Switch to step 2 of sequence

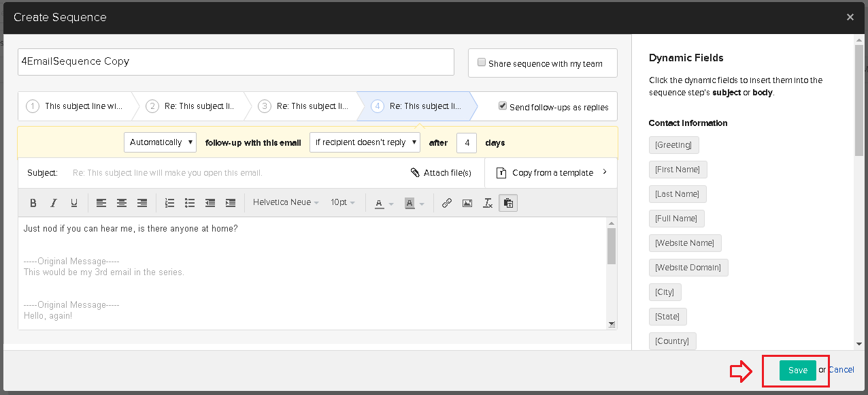click(192, 106)
